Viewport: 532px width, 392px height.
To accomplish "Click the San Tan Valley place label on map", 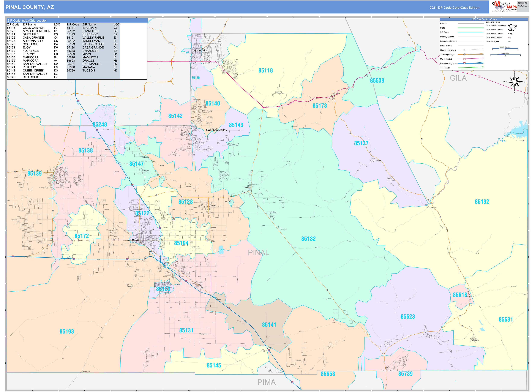I will tap(216, 130).
